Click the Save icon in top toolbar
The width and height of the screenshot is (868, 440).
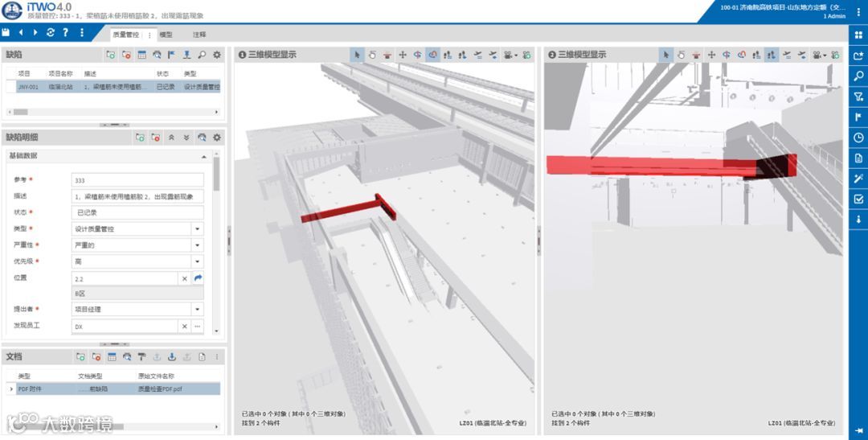[x=6, y=33]
